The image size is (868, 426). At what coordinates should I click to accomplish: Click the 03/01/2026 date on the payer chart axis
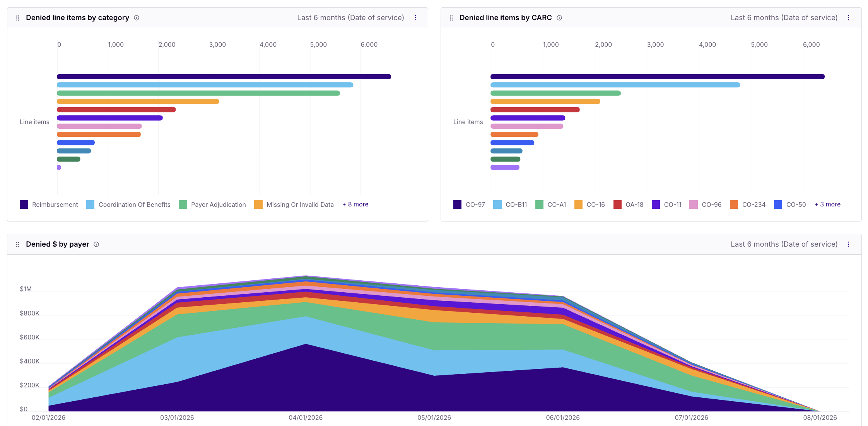point(177,417)
